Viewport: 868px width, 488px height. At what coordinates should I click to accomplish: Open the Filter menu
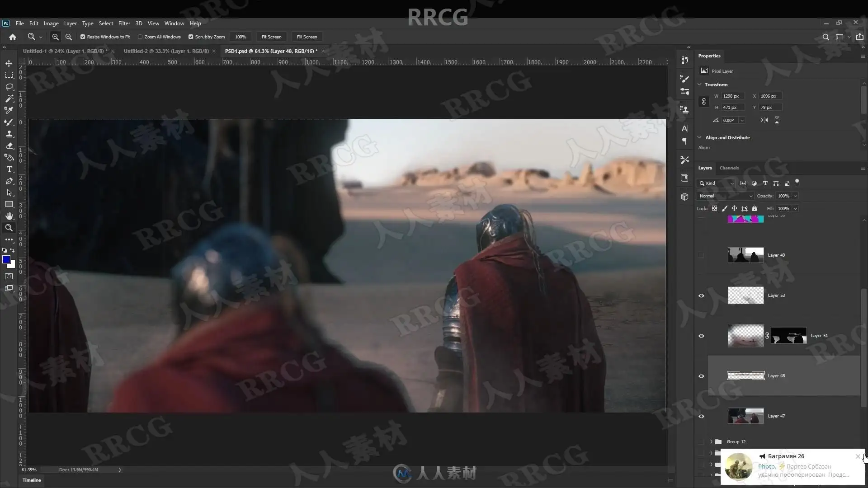pyautogui.click(x=124, y=23)
